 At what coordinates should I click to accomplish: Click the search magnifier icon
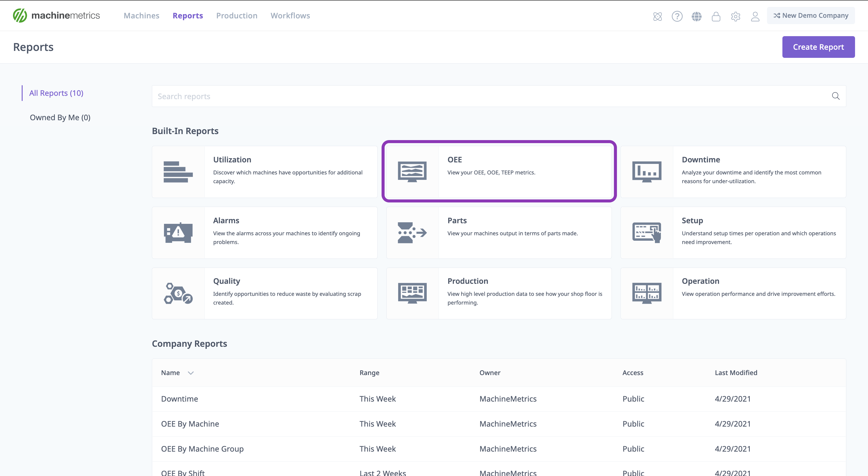point(836,96)
